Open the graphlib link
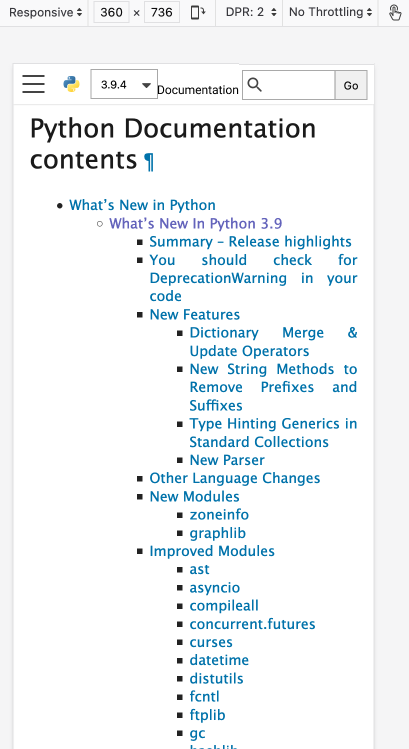The image size is (409, 749). (217, 533)
